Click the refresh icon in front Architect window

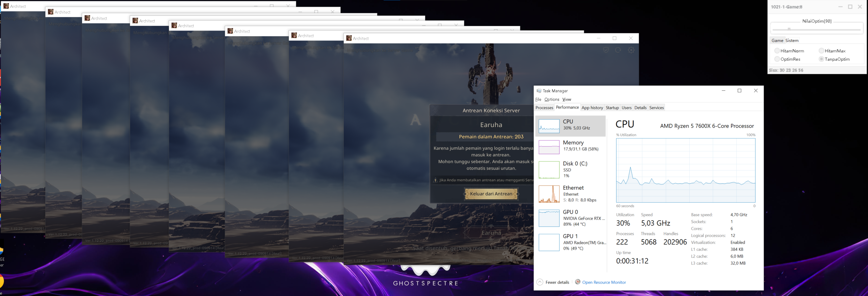pos(618,50)
